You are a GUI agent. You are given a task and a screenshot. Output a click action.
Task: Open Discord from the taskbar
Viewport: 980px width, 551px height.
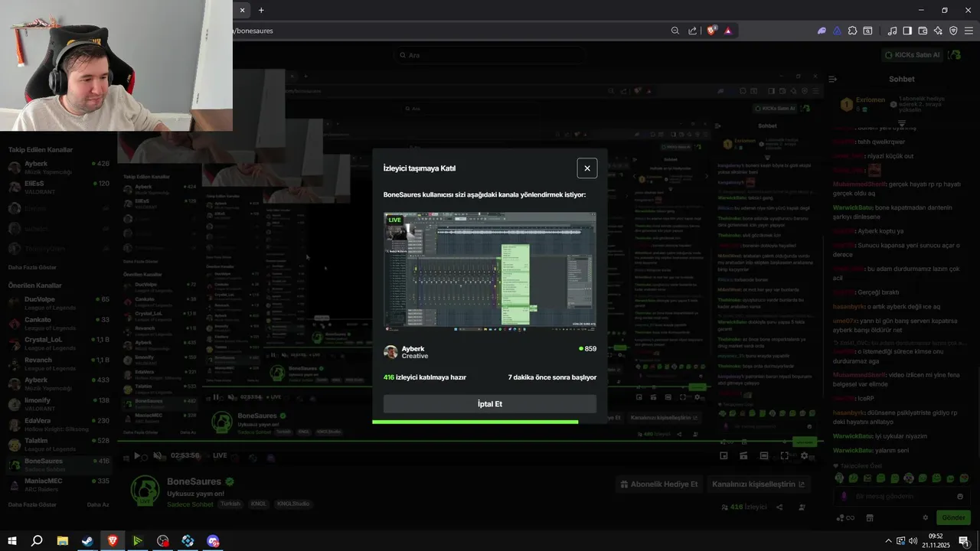213,540
